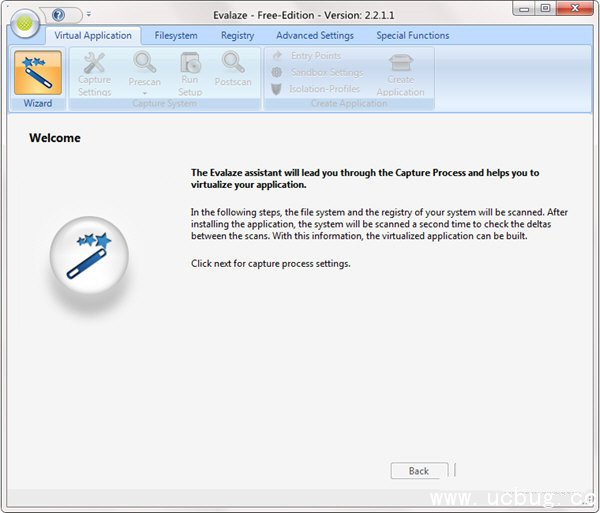The image size is (600, 513).
Task: Click the Help question mark icon
Action: 59,15
